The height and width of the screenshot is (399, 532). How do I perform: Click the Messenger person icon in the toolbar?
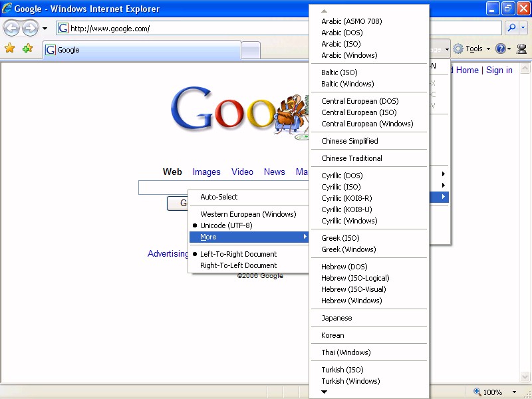(521, 49)
